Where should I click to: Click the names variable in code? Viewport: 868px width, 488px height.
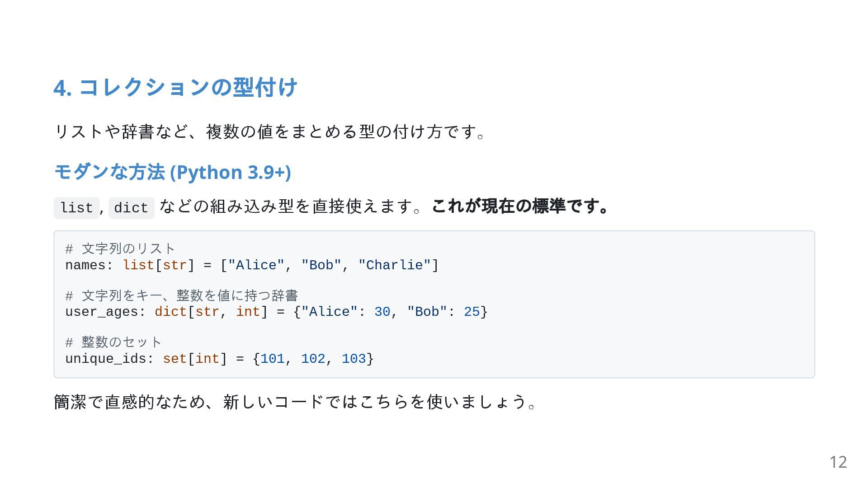tap(85, 265)
